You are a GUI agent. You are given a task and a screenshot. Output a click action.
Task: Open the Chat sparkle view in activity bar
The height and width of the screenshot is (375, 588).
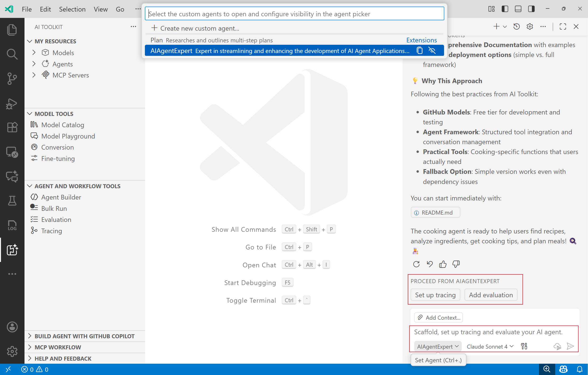(x=12, y=176)
